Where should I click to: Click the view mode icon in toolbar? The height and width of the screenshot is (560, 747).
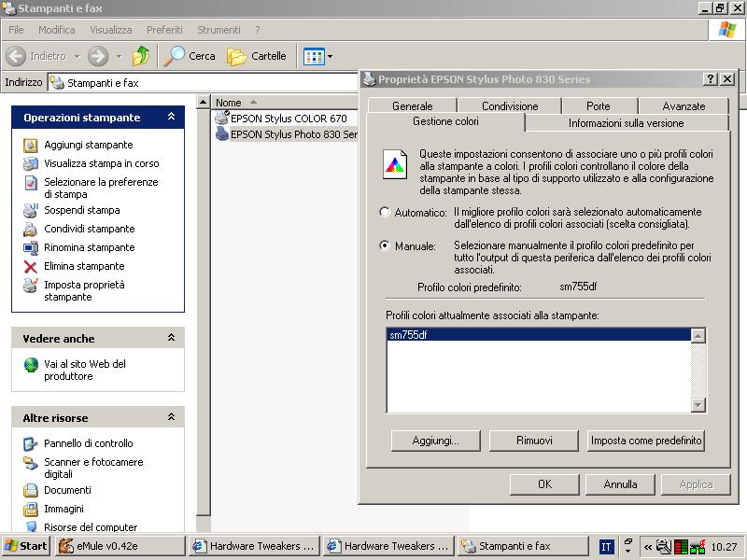point(314,57)
